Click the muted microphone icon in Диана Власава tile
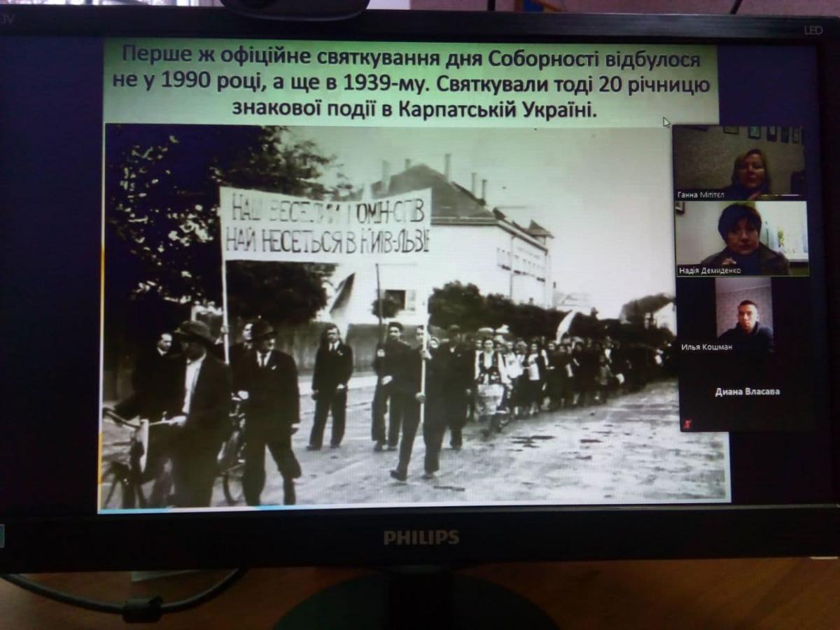The width and height of the screenshot is (840, 630). (689, 423)
